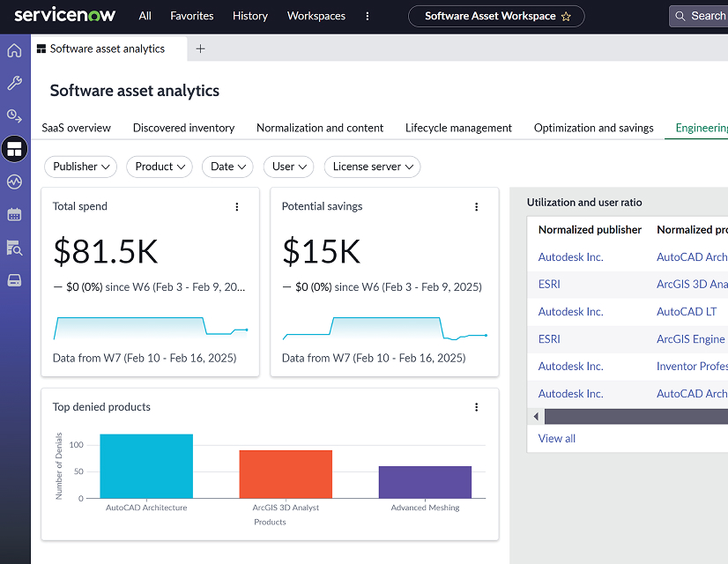Open the activity pulse sidebar icon

(x=14, y=182)
